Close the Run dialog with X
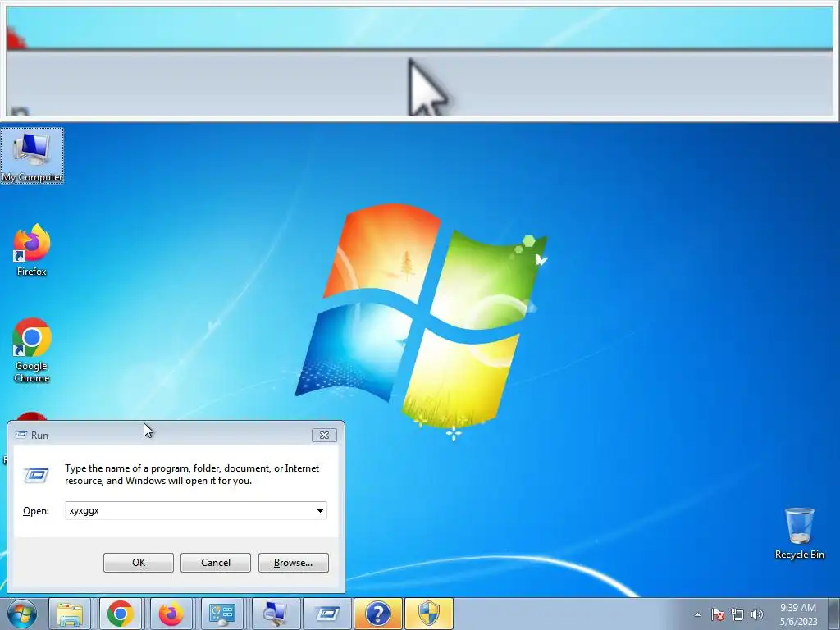This screenshot has height=630, width=840. [324, 435]
